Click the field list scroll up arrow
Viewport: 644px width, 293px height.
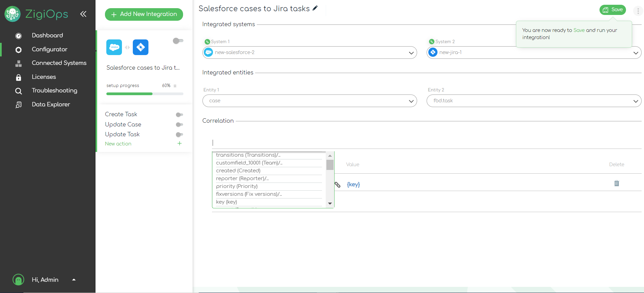click(x=330, y=156)
